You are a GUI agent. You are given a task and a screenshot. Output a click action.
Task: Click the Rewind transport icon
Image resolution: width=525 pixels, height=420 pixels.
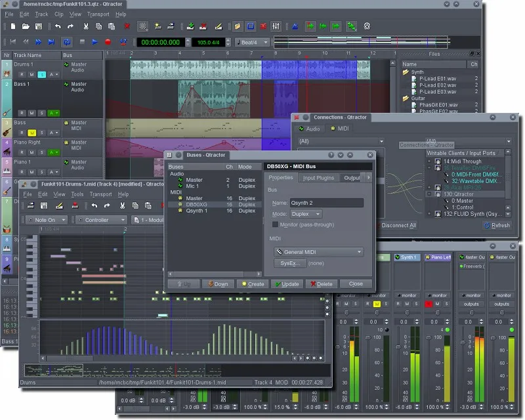(x=26, y=41)
